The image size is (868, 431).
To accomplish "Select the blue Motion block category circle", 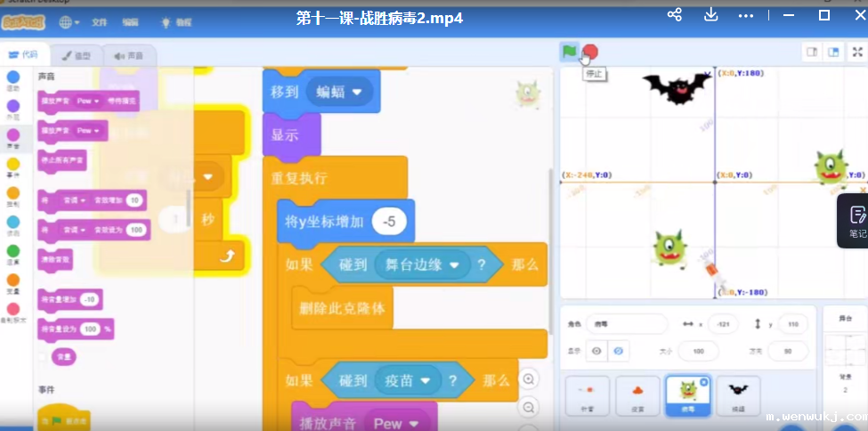I will point(13,77).
